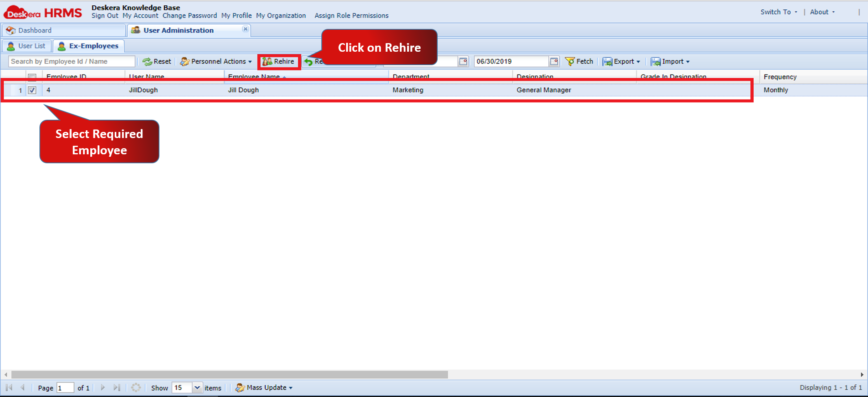
Task: Click the Jill Dough employee name cell
Action: pyautogui.click(x=243, y=90)
